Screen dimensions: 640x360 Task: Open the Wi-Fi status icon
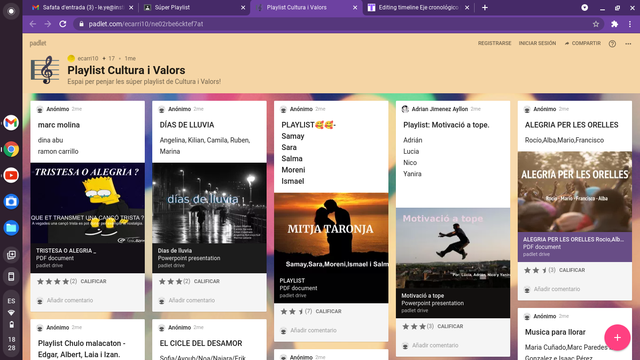pos(11,313)
